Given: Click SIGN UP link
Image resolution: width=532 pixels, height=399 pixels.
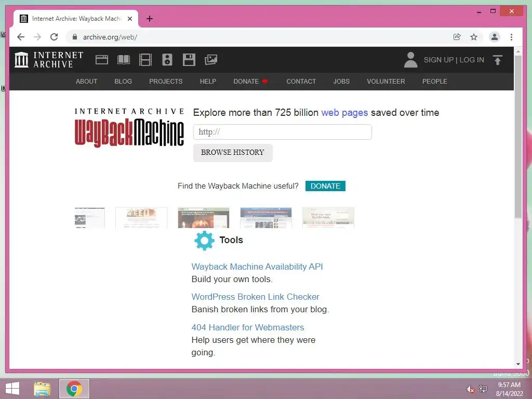Looking at the screenshot, I should 438,60.
